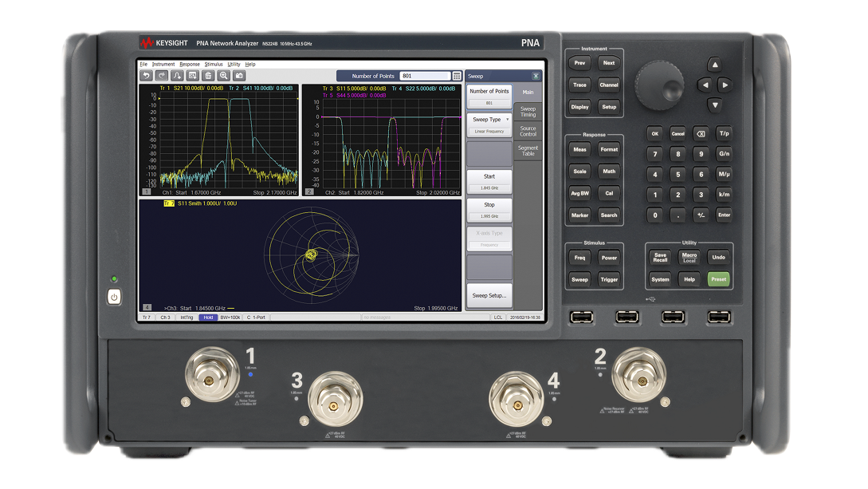Switch to the Sweep Timing tab
Screen dimensions: 868x489
pos(528,112)
